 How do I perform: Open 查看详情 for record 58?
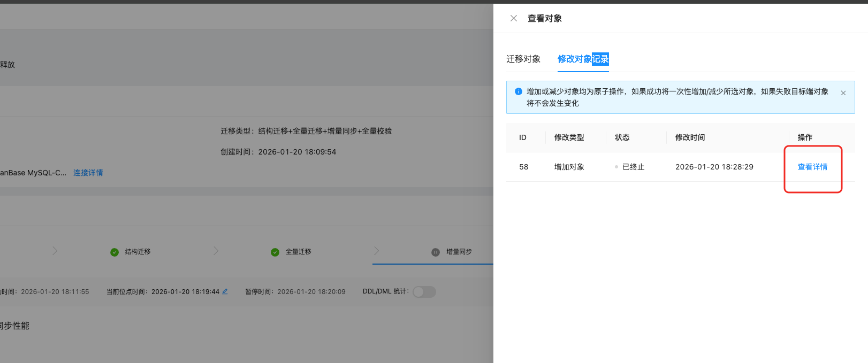pos(812,167)
